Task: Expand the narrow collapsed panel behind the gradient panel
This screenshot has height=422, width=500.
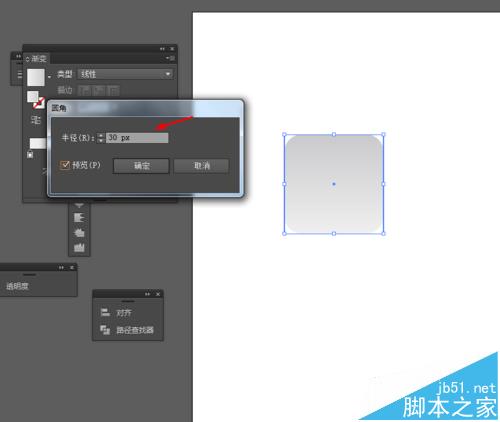Action: tap(18, 56)
